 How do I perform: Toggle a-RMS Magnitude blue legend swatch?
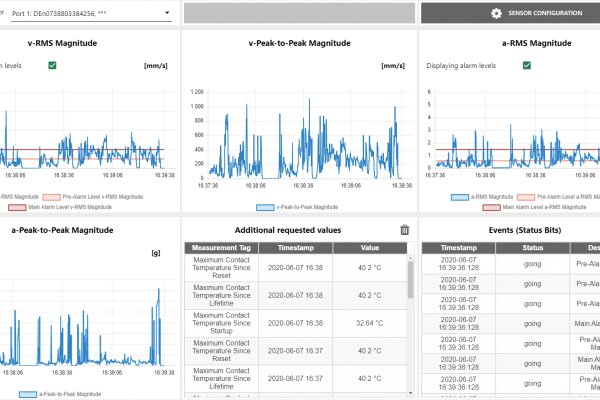click(460, 198)
